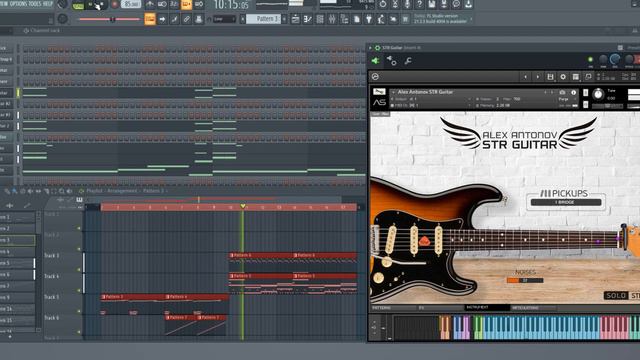This screenshot has height=360, width=640.
Task: Click the microphone icon in top toolbar
Action: pyautogui.click(x=407, y=4)
